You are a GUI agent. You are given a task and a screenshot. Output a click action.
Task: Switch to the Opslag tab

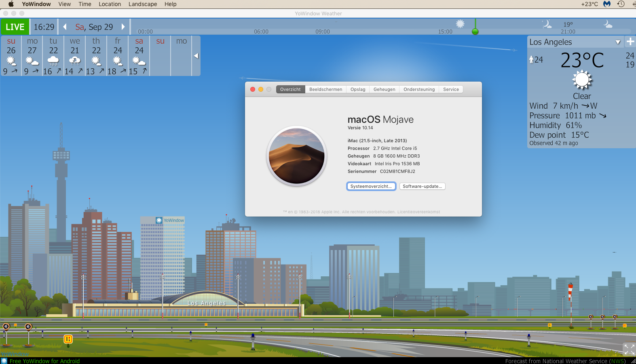pyautogui.click(x=358, y=89)
